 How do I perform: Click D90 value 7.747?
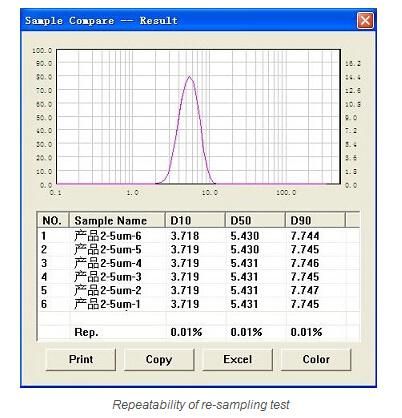tap(305, 290)
